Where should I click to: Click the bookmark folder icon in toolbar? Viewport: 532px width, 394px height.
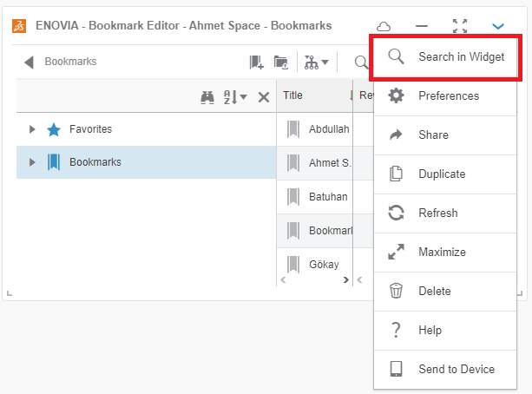[x=281, y=62]
